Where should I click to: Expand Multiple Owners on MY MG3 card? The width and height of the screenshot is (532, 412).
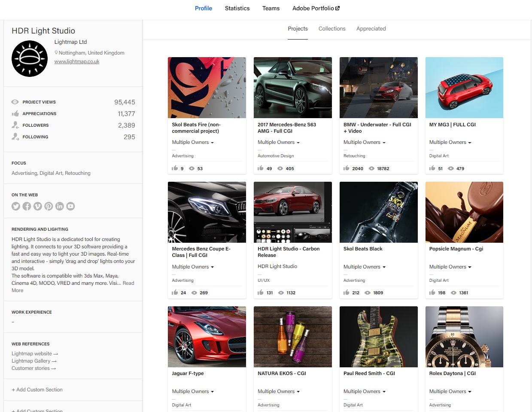pyautogui.click(x=450, y=142)
